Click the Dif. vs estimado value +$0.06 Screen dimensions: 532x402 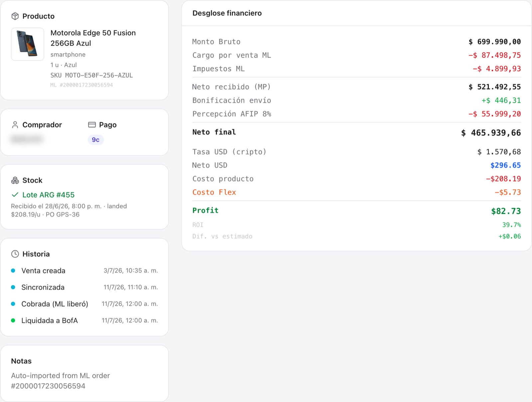[510, 236]
